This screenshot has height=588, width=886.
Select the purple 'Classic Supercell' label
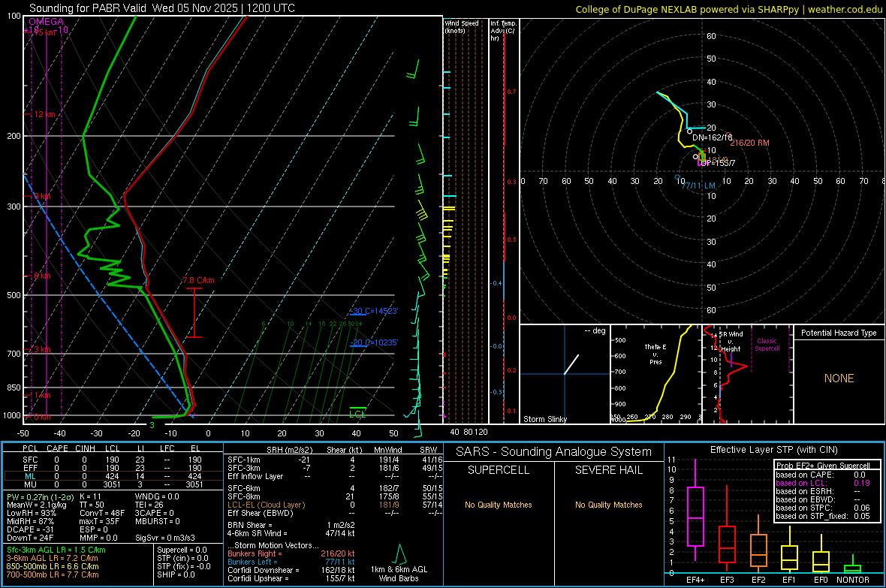(767, 345)
